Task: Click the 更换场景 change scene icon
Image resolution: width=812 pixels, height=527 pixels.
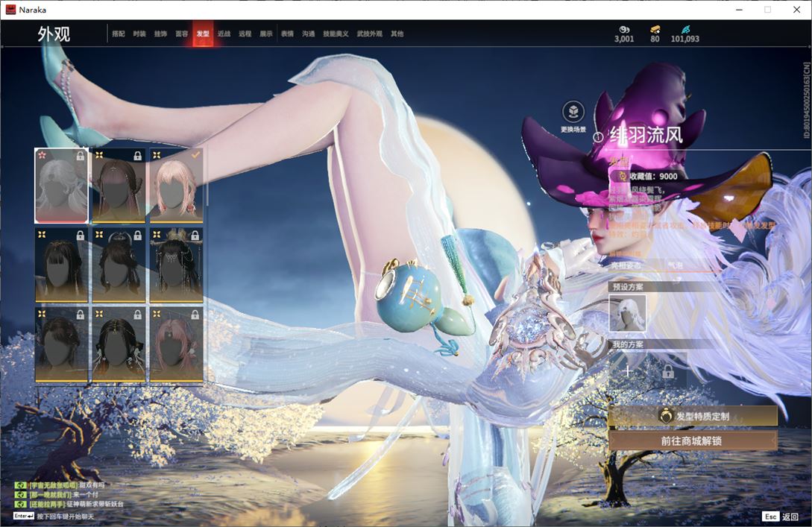Action: [573, 112]
